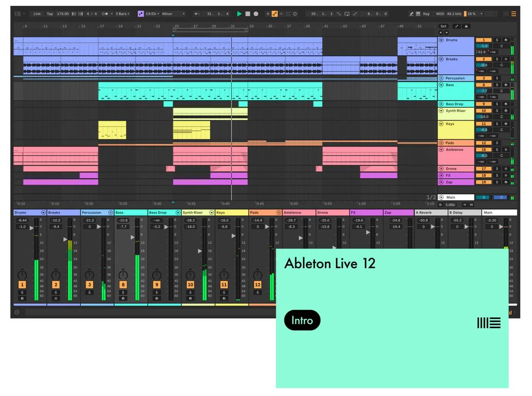Unfold the Zap track
The width and height of the screenshot is (532, 396).
pyautogui.click(x=442, y=182)
